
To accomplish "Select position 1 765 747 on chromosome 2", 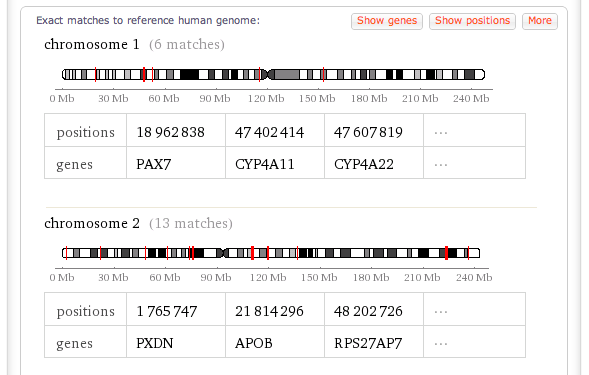I will [176, 309].
